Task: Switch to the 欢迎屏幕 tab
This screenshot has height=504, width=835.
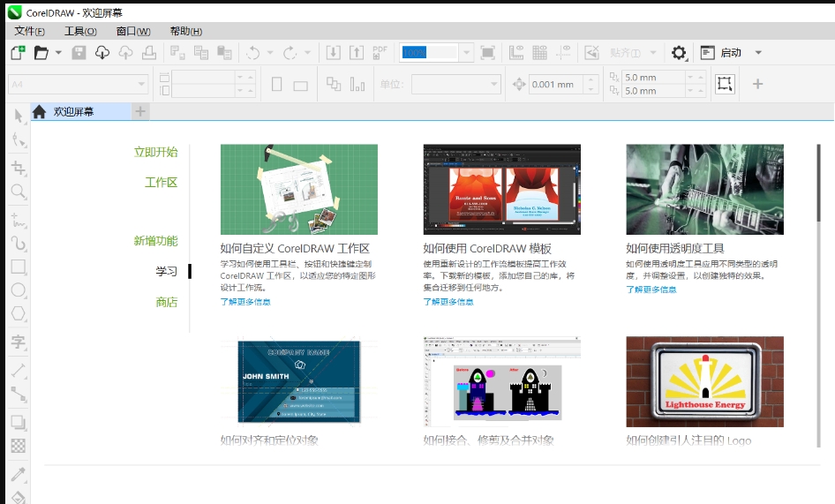Action: [79, 111]
